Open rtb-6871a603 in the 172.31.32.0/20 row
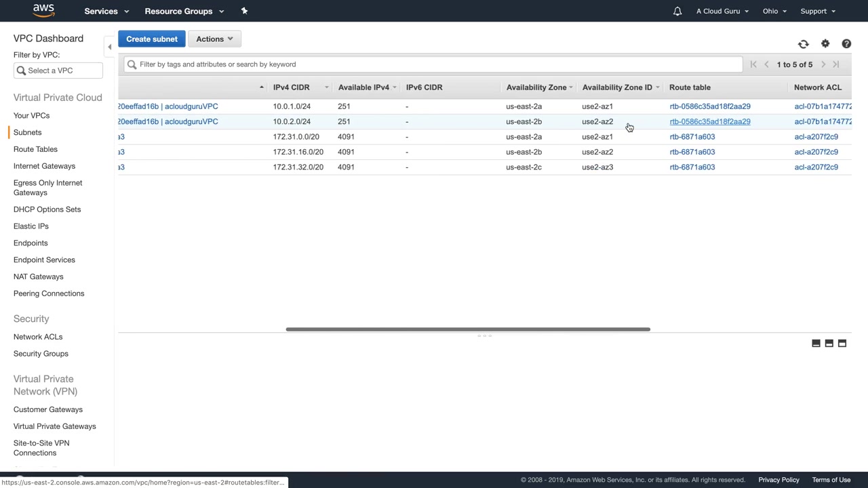Viewport: 868px width, 488px height. [x=692, y=167]
